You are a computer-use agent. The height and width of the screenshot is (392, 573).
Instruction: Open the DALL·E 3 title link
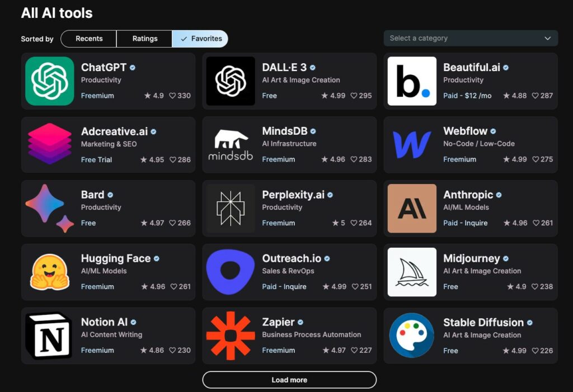tap(284, 67)
